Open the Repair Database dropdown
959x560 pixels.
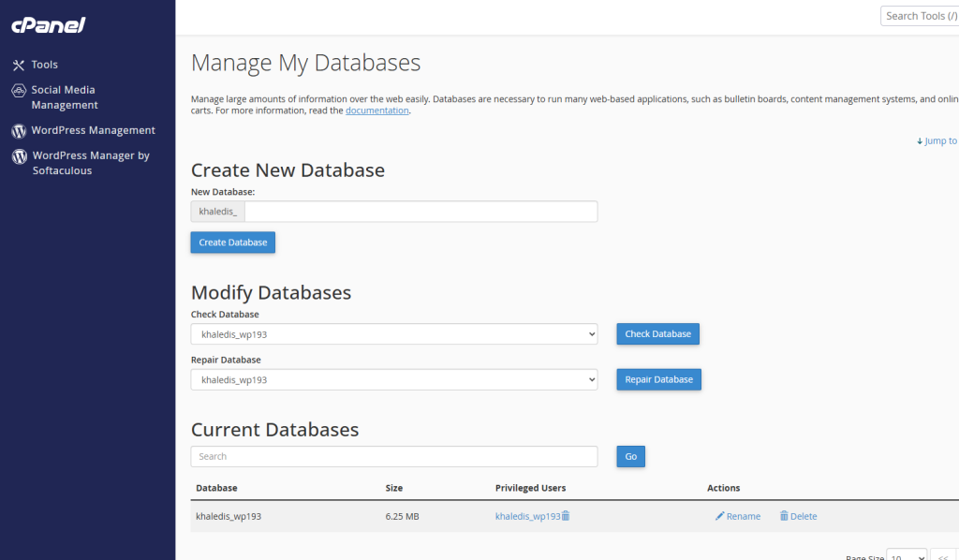[393, 379]
